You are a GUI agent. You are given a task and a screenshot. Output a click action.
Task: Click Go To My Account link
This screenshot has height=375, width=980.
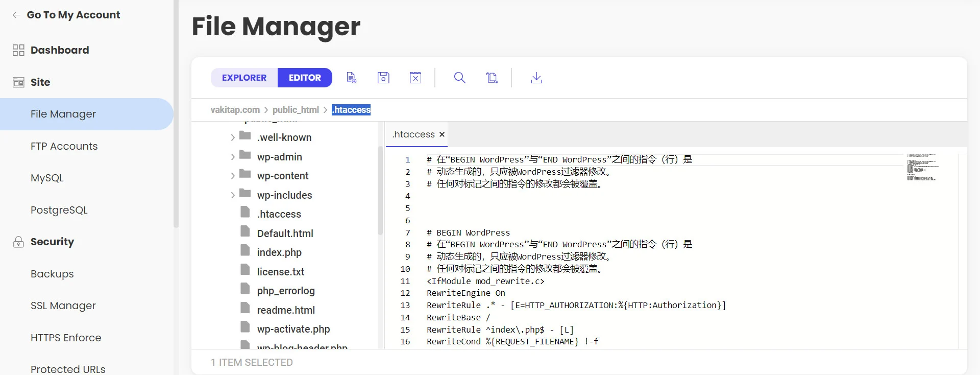click(x=73, y=15)
